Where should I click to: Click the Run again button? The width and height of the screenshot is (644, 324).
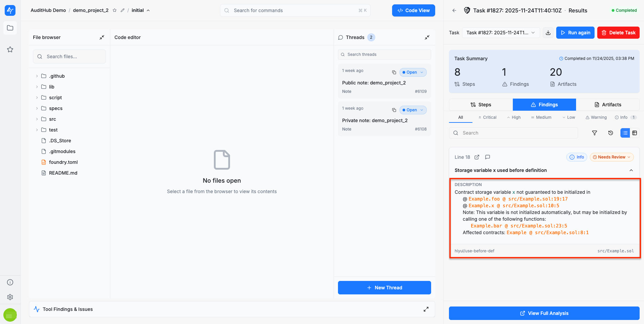575,33
